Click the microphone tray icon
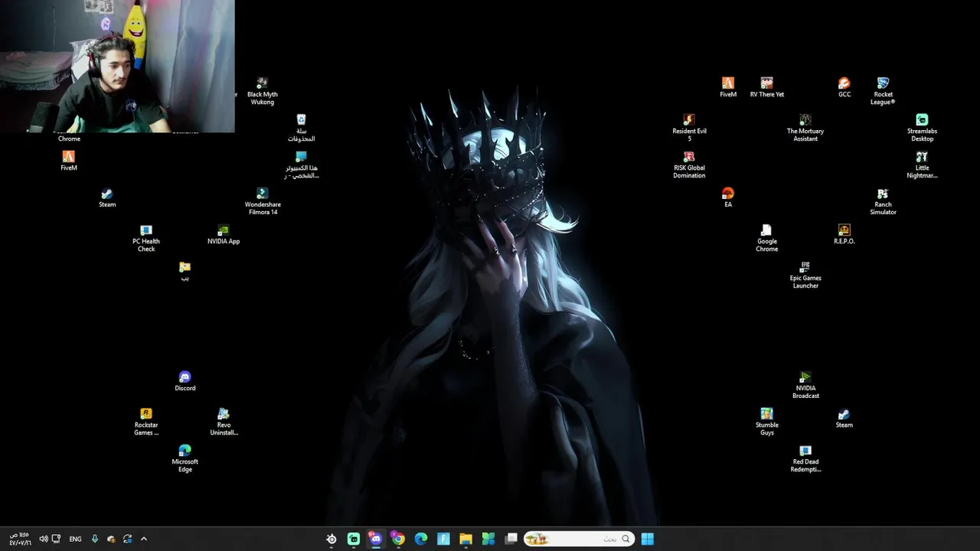The image size is (980, 551). coord(94,539)
